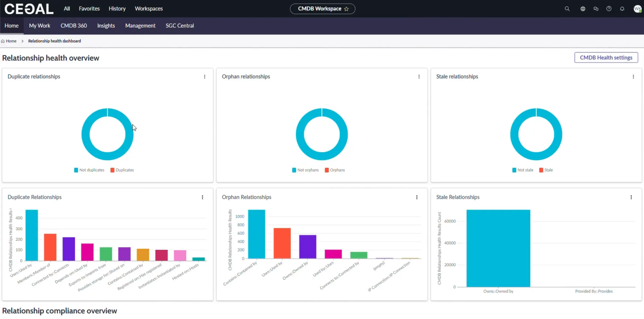Click the Owns::Owned by stale bar

coord(498,248)
